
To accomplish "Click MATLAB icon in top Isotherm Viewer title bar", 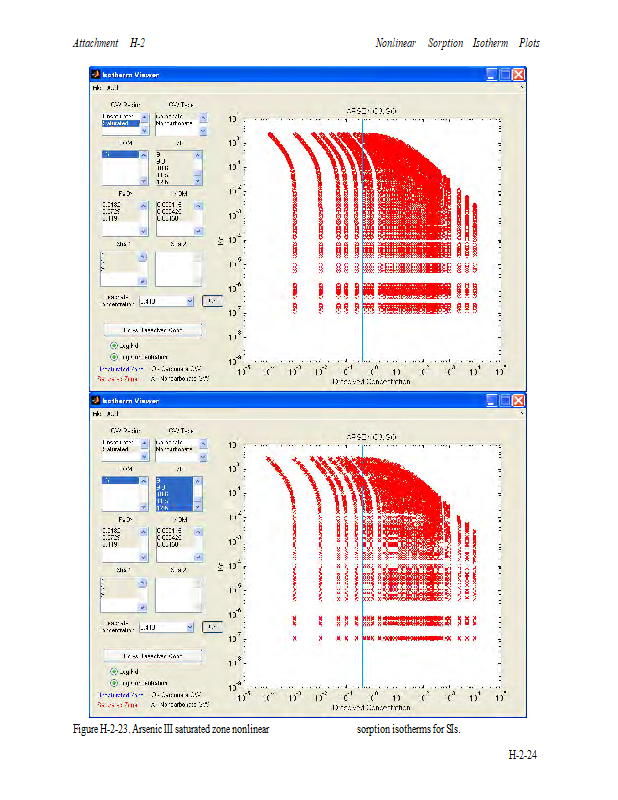I will [96, 75].
